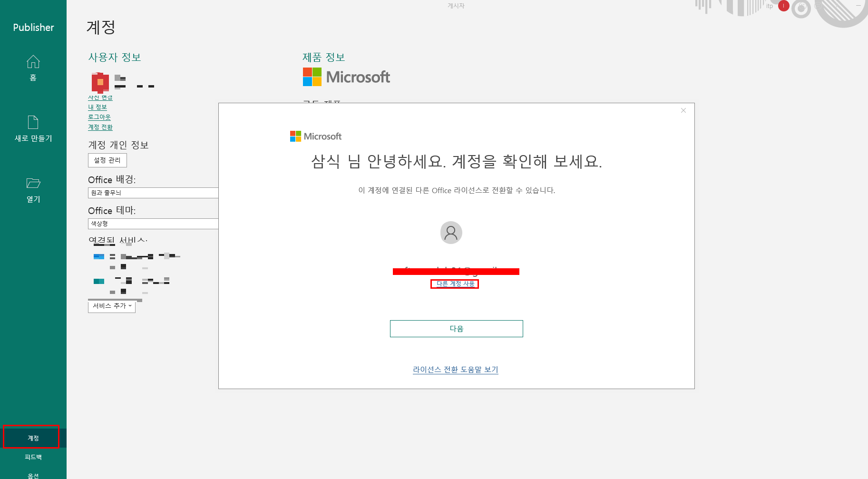Screen dimensions: 868x479
Task: Expand the 서비스 추가 (Add a service) dropdown
Action: tap(112, 306)
